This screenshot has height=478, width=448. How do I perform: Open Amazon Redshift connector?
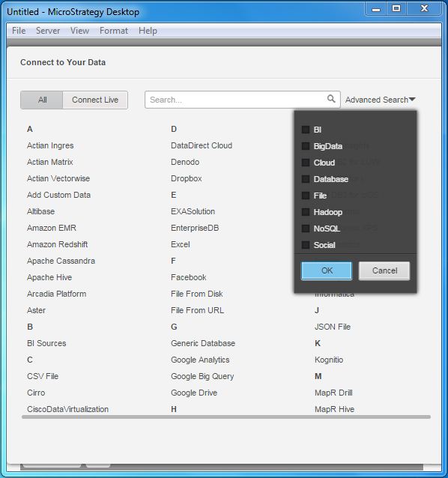pyautogui.click(x=57, y=244)
